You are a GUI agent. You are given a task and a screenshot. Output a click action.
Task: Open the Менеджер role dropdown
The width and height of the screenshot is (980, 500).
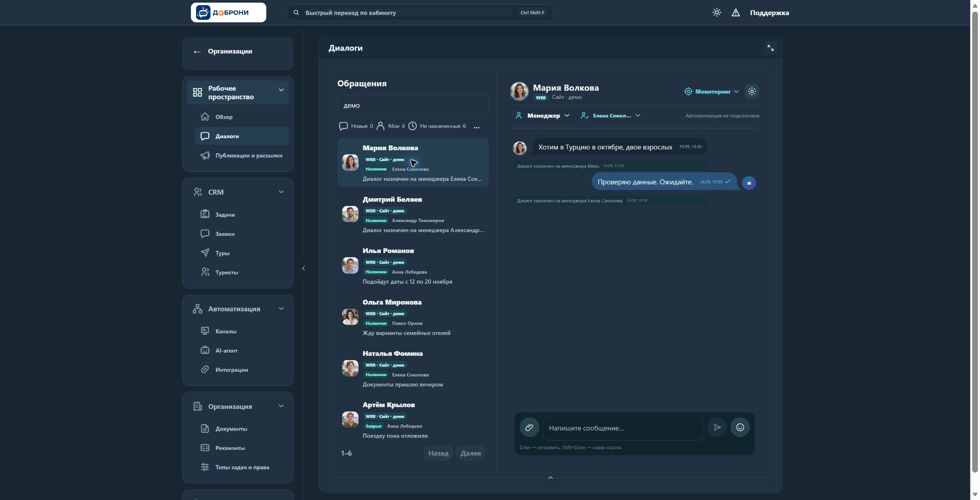542,116
